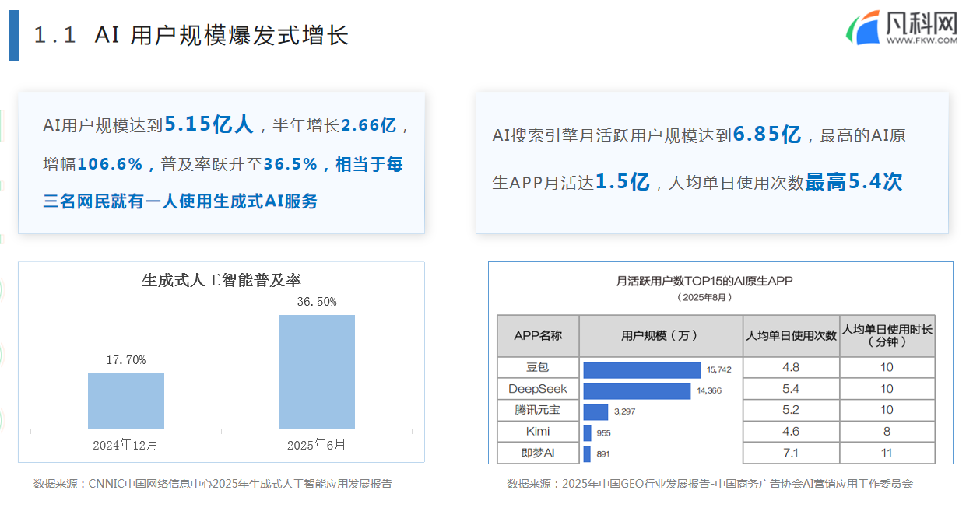Click the 2025年6月 bar in the chart
This screenshot has height=511, width=980.
pyautogui.click(x=317, y=372)
